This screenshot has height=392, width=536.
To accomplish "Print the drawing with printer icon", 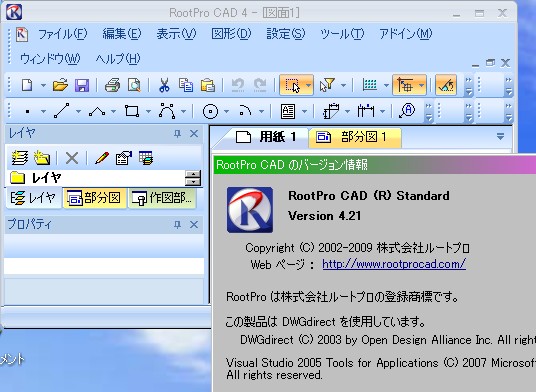I will (112, 85).
